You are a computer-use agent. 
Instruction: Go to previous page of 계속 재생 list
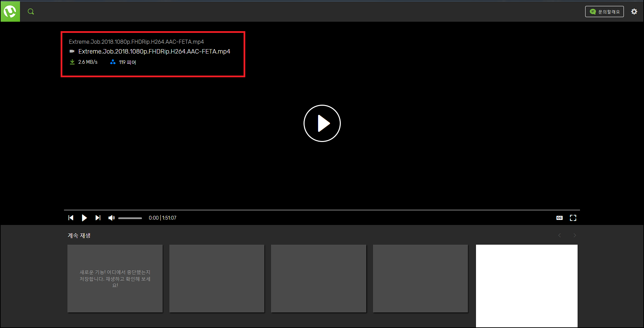point(560,235)
